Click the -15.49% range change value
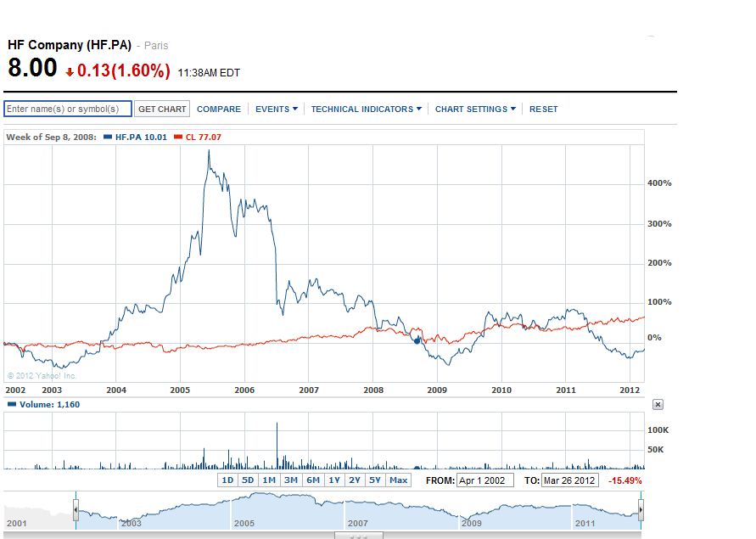The height and width of the screenshot is (539, 756). point(624,480)
